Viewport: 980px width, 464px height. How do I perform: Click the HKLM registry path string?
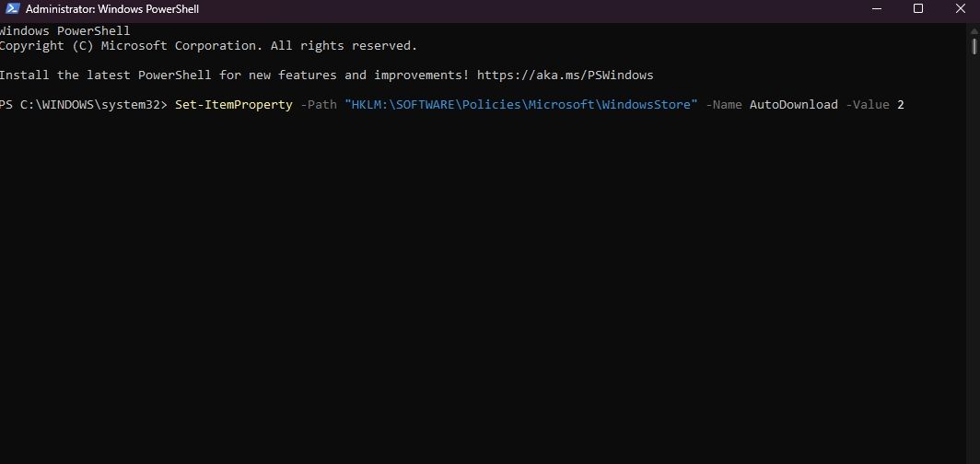pyautogui.click(x=520, y=105)
